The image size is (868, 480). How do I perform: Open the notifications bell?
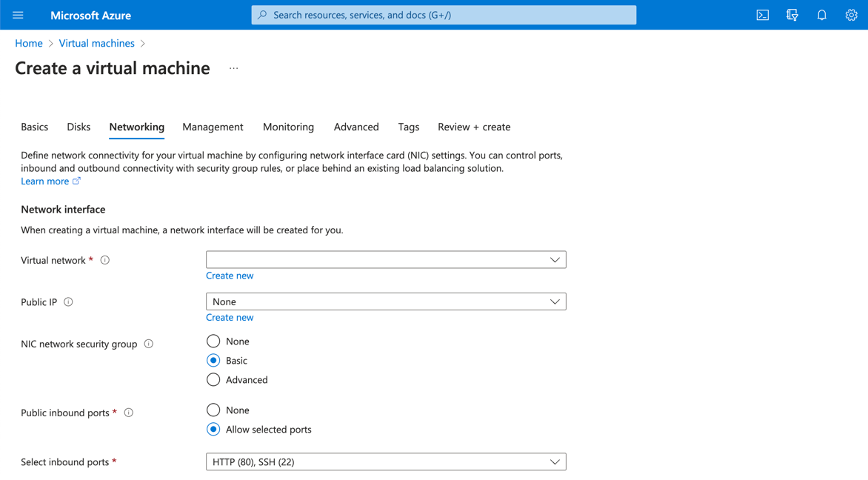coord(822,15)
